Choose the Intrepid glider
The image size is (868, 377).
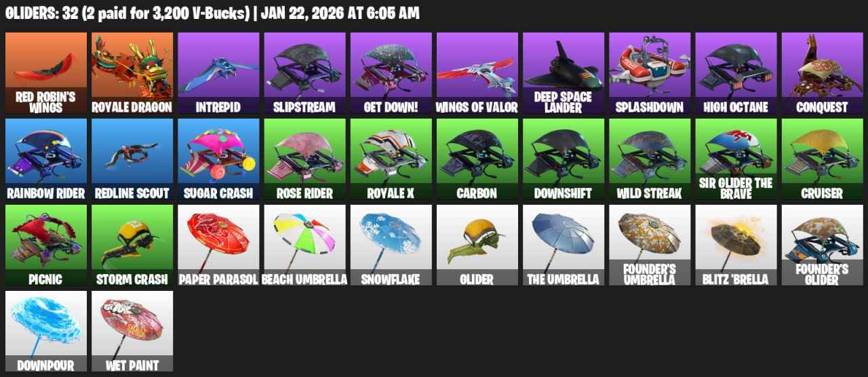[x=218, y=73]
